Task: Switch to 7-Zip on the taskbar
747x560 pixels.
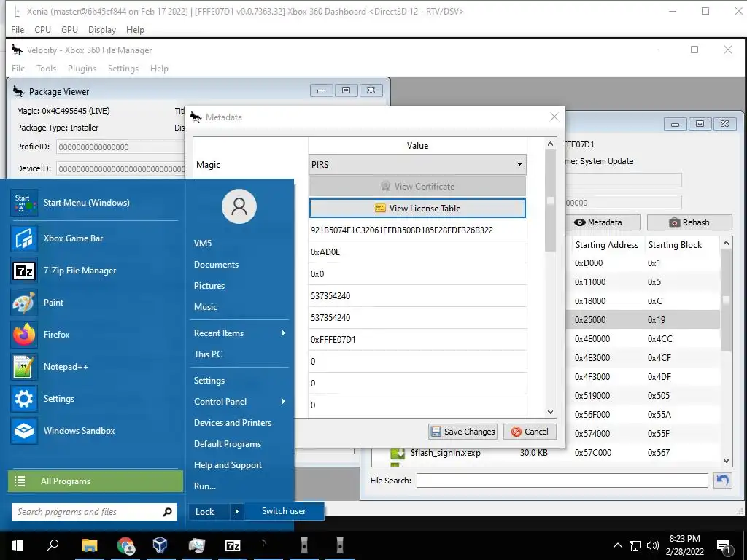Action: click(233, 545)
